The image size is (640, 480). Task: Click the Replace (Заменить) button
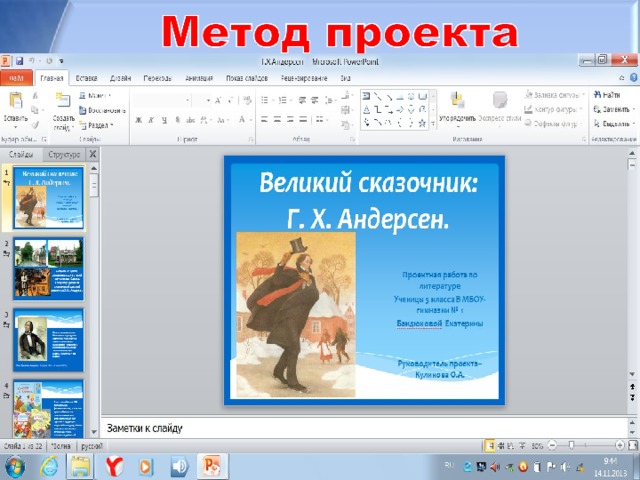point(613,109)
